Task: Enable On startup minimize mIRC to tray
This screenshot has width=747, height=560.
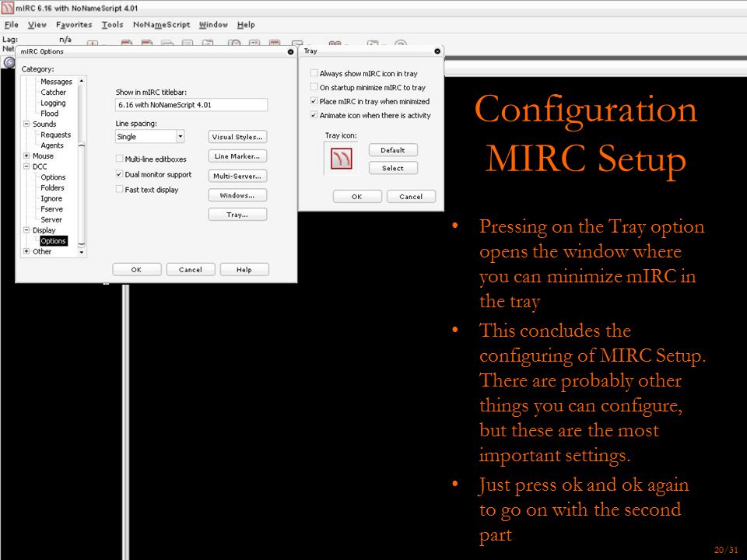Action: 314,86
